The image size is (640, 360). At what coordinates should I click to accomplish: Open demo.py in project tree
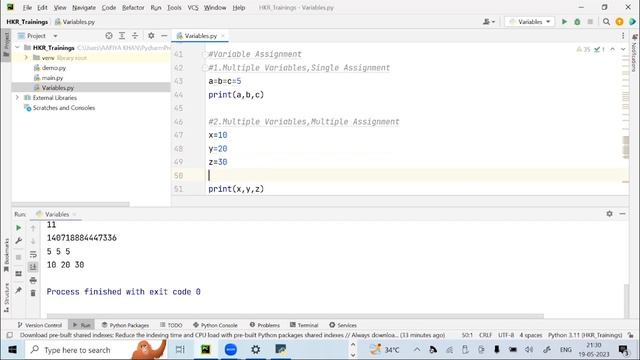[x=53, y=68]
